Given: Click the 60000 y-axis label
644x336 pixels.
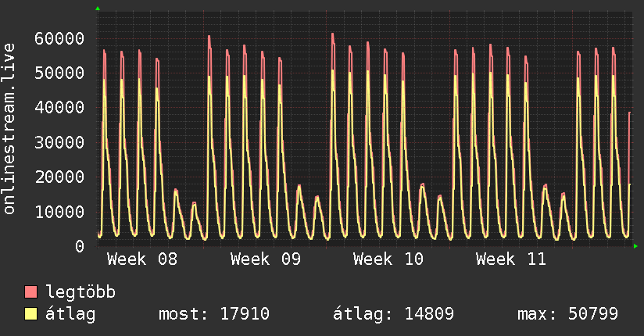Looking at the screenshot, I should pos(59,38).
